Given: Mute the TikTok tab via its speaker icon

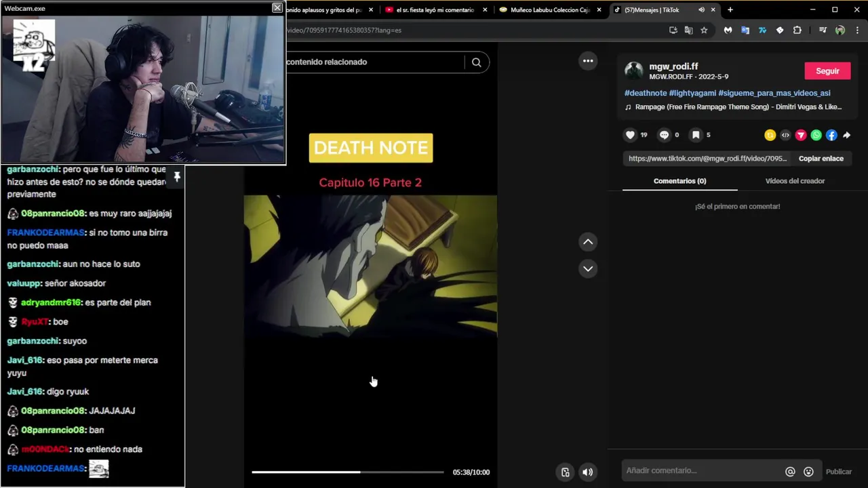Looking at the screenshot, I should tap(701, 10).
